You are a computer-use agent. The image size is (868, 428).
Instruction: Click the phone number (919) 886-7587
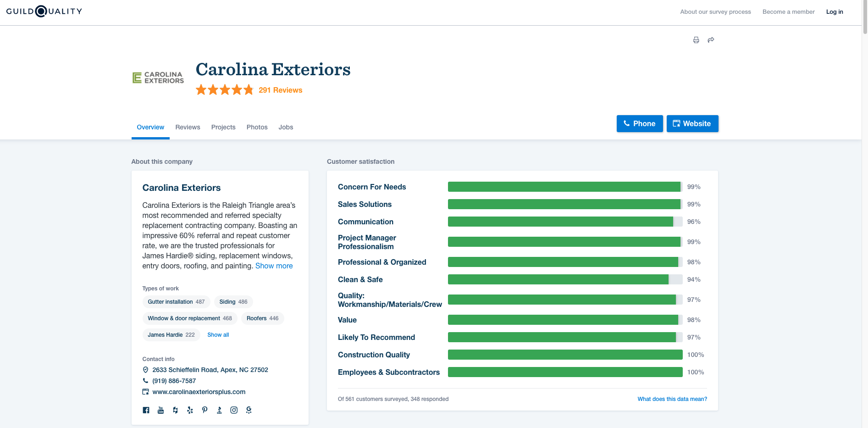pyautogui.click(x=174, y=381)
